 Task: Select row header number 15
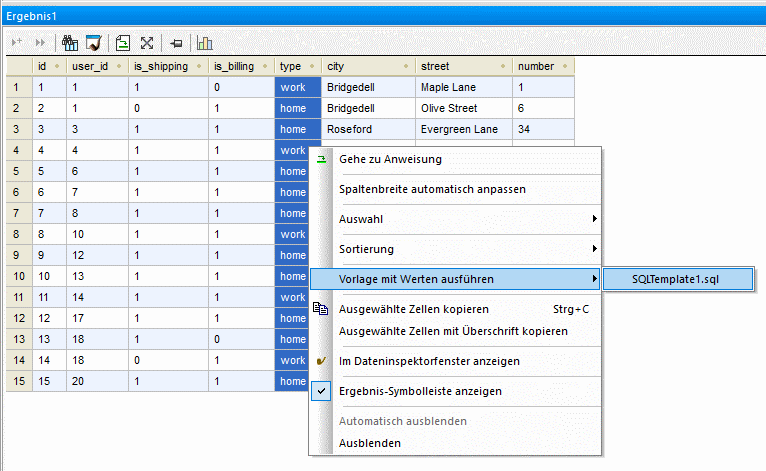[16, 381]
